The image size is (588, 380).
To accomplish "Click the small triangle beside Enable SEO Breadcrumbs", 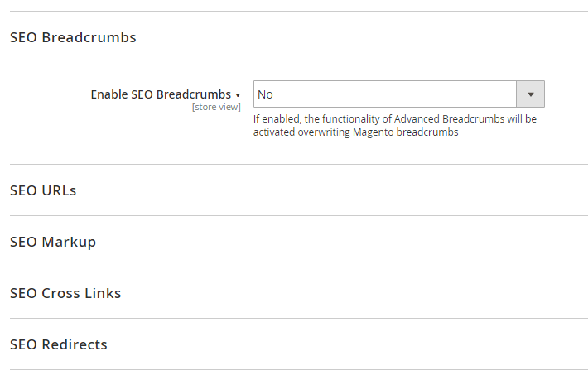I will tap(238, 95).
